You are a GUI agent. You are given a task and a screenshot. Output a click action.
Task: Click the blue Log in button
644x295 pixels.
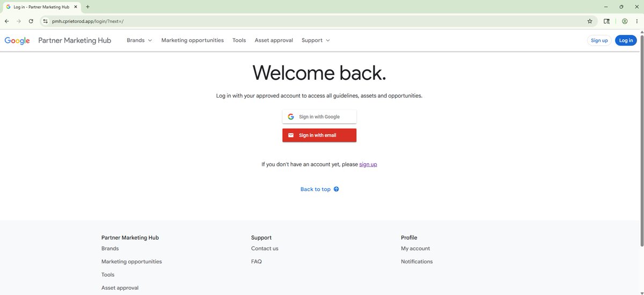[x=626, y=40]
